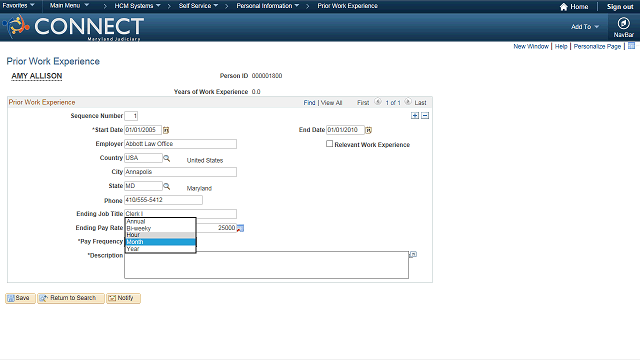
Task: Delete row with minus icon
Action: (x=425, y=116)
